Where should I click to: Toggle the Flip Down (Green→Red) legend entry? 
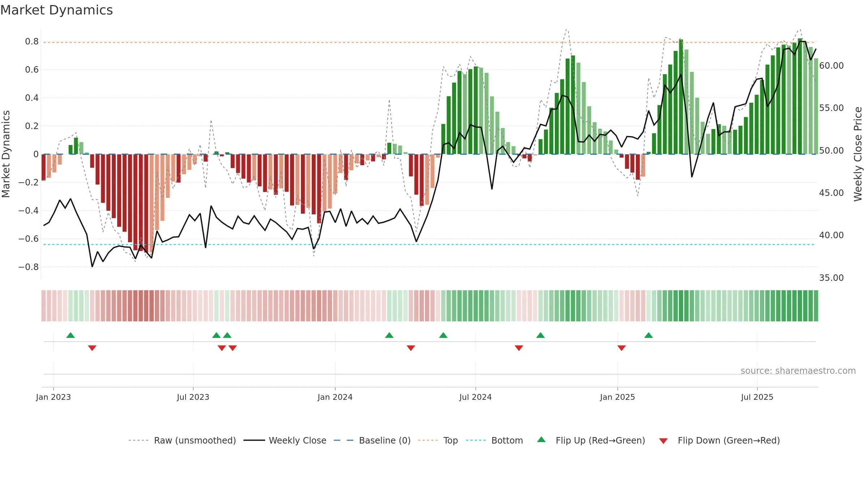click(x=719, y=440)
